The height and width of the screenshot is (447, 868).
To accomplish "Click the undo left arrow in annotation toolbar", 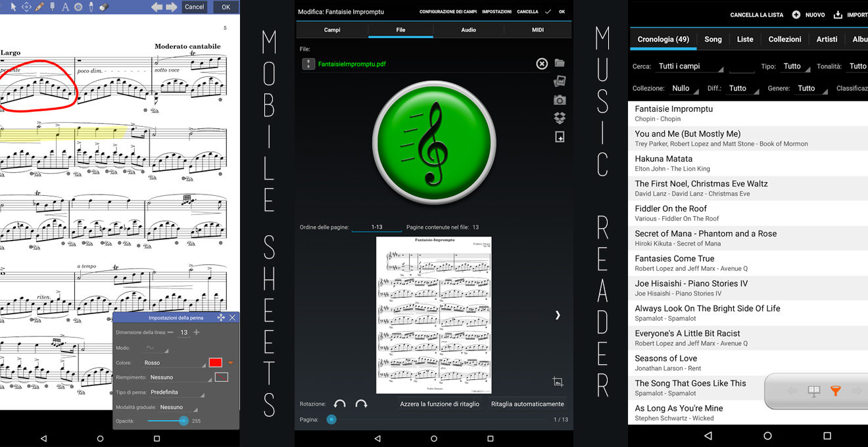I will click(x=157, y=7).
